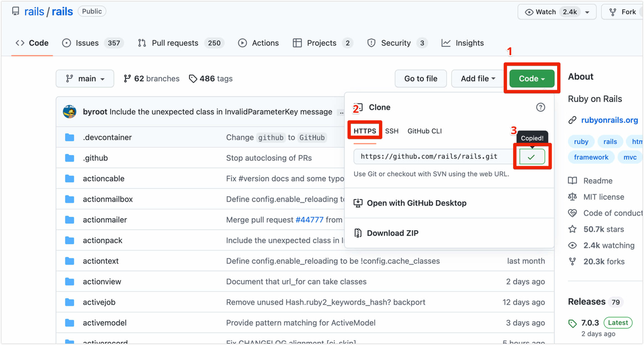Image resolution: width=644 pixels, height=345 pixels.
Task: Open the Add file dropdown
Action: coord(478,79)
